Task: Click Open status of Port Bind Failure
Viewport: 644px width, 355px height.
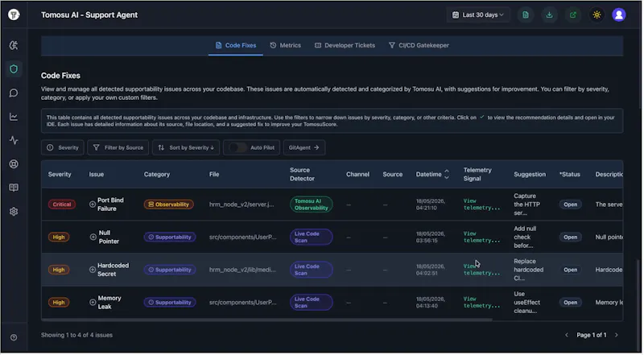Action: (x=570, y=204)
